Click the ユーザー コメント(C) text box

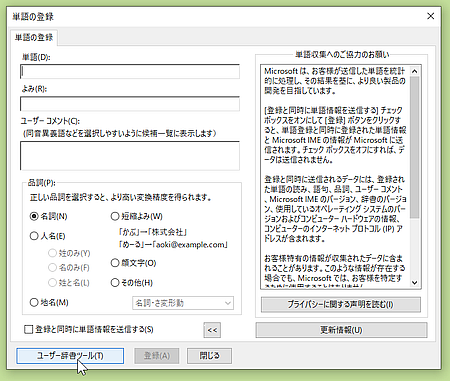130,156
